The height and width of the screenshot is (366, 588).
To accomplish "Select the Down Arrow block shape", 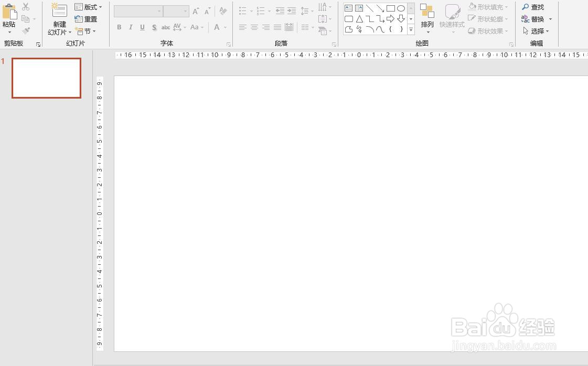I will (x=401, y=18).
